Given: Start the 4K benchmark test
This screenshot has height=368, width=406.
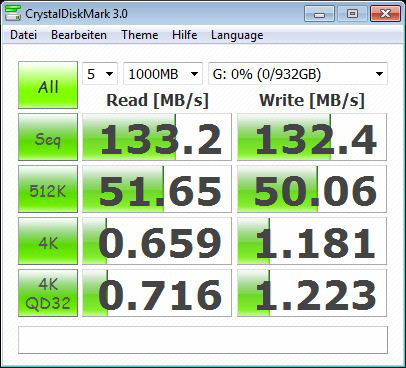Looking at the screenshot, I should (x=48, y=241).
